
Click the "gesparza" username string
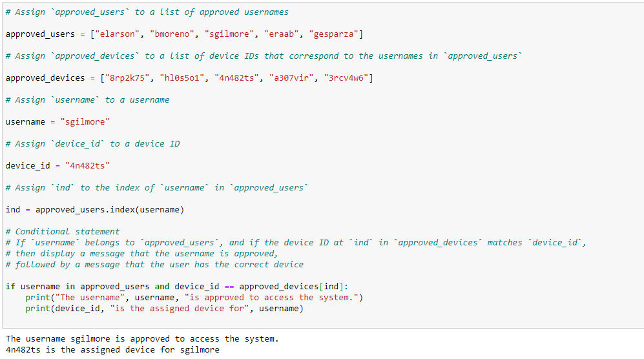[x=334, y=34]
